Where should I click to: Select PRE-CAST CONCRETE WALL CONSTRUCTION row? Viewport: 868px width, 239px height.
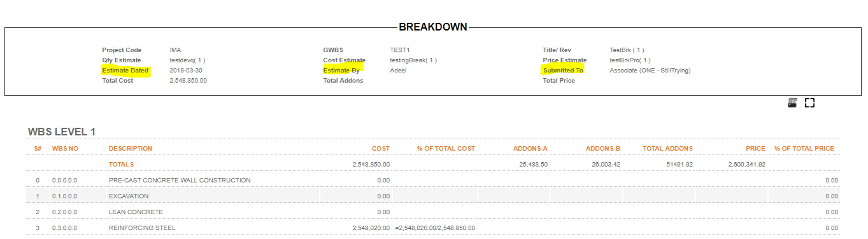click(433, 180)
